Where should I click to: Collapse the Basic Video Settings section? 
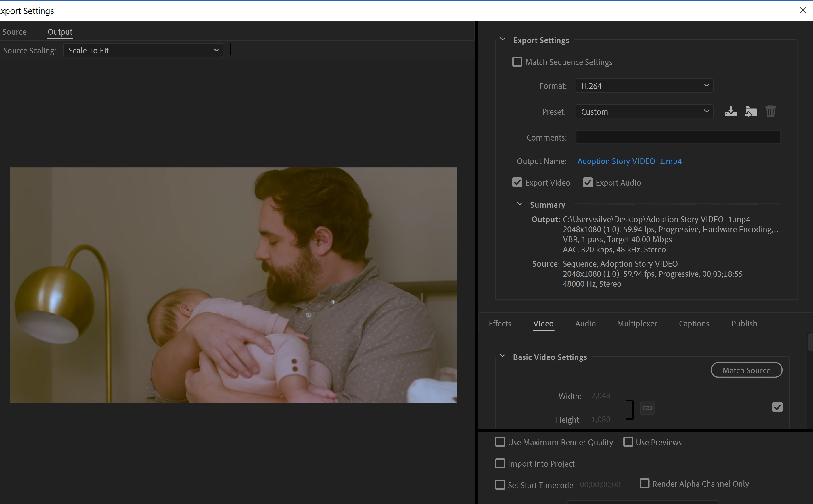tap(503, 356)
